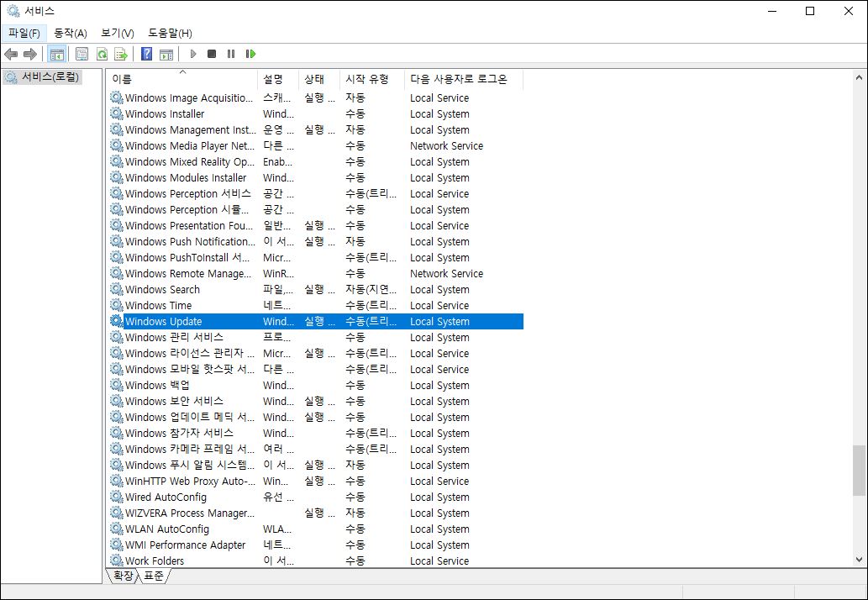Image resolution: width=868 pixels, height=600 pixels.
Task: Select Windows Perception 시뮬레이션 row
Action: (316, 210)
